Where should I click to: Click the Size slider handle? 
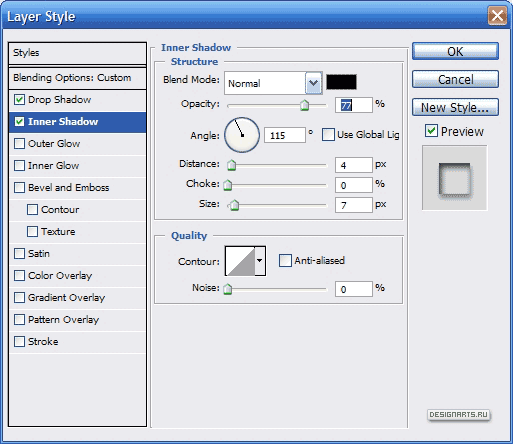click(x=235, y=205)
